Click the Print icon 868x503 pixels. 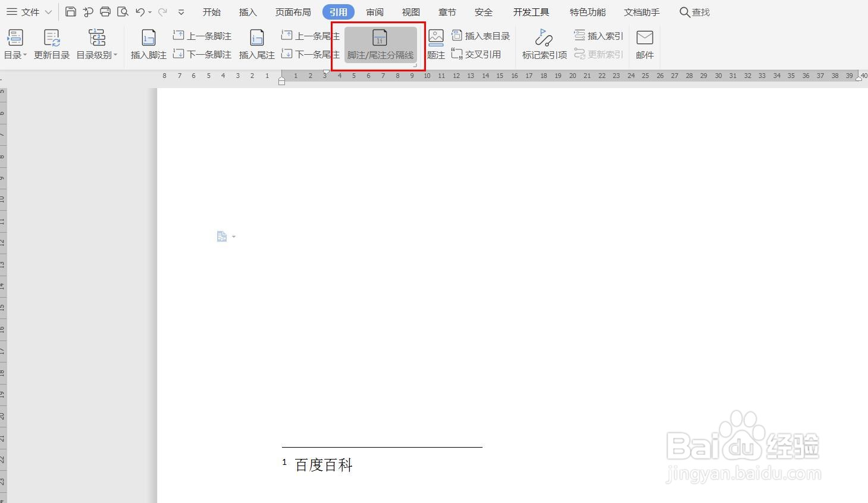(x=105, y=12)
